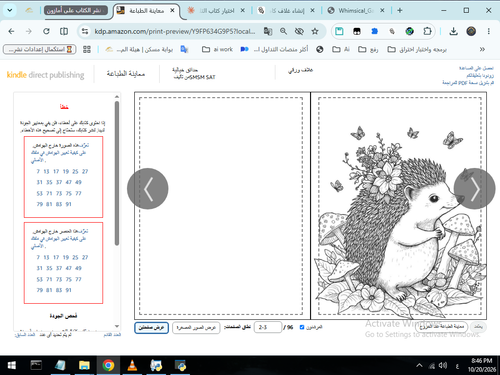Open the terminal icon on taskbar
The width and height of the screenshot is (500, 375).
36,365
